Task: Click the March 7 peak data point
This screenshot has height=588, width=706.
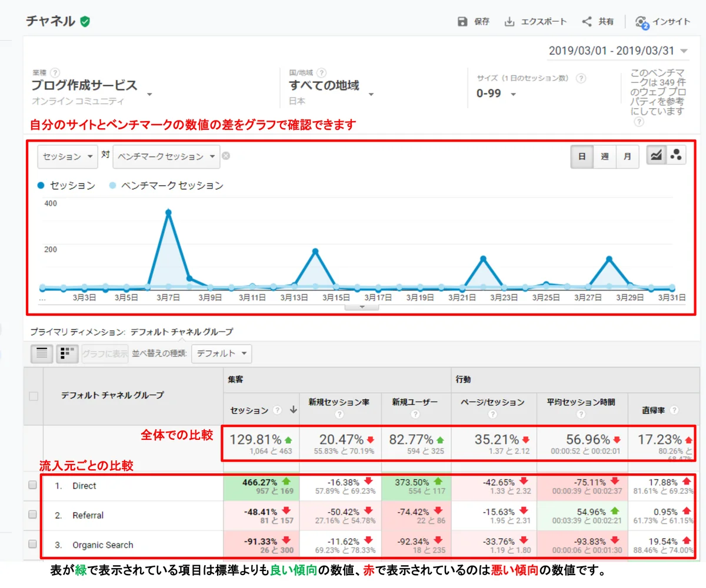Action: tap(168, 212)
